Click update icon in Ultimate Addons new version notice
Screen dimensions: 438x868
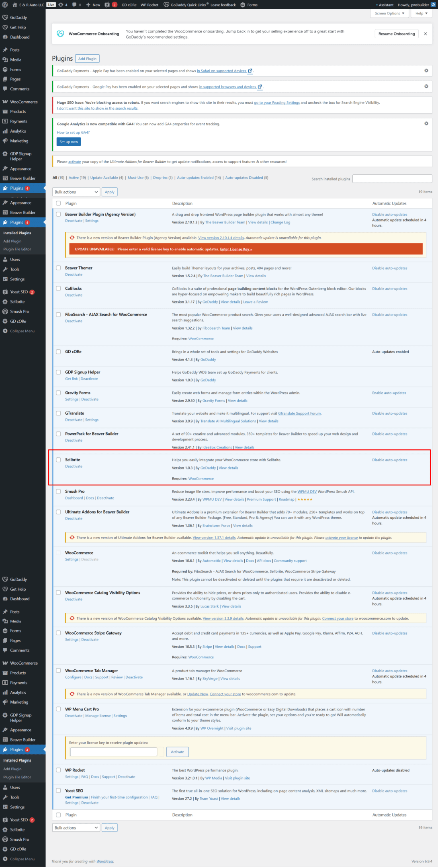click(x=72, y=538)
